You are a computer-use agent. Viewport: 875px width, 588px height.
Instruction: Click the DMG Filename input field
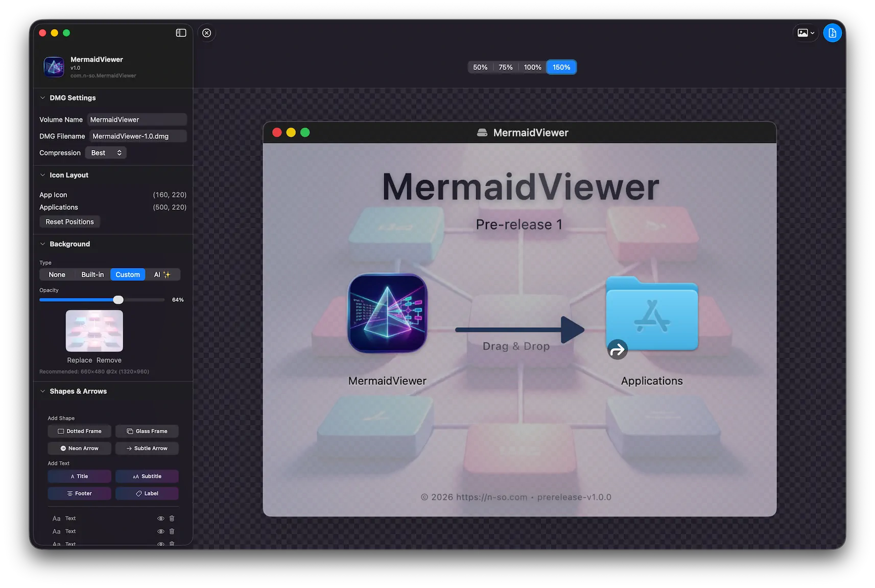pos(138,136)
